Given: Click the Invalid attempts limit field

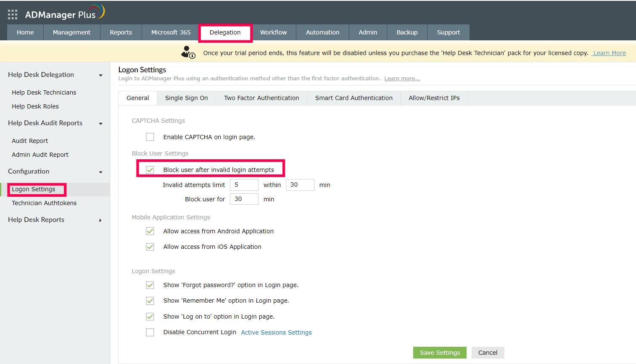Looking at the screenshot, I should pyautogui.click(x=244, y=185).
